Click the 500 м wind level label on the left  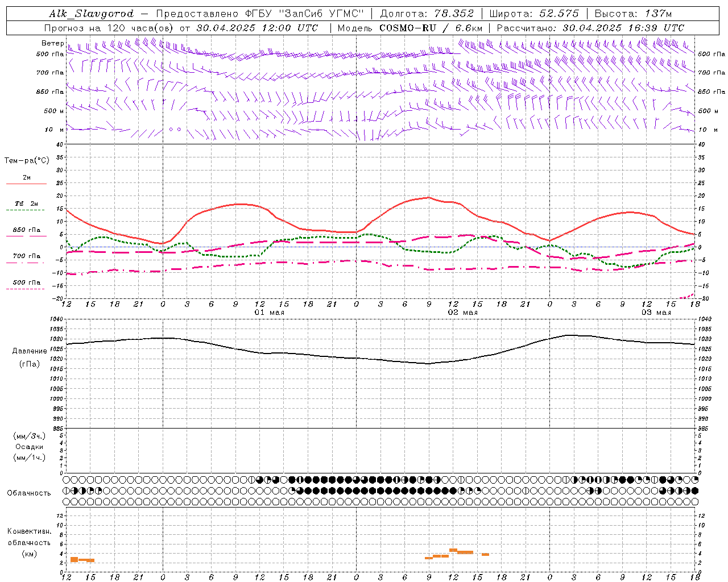pos(53,111)
